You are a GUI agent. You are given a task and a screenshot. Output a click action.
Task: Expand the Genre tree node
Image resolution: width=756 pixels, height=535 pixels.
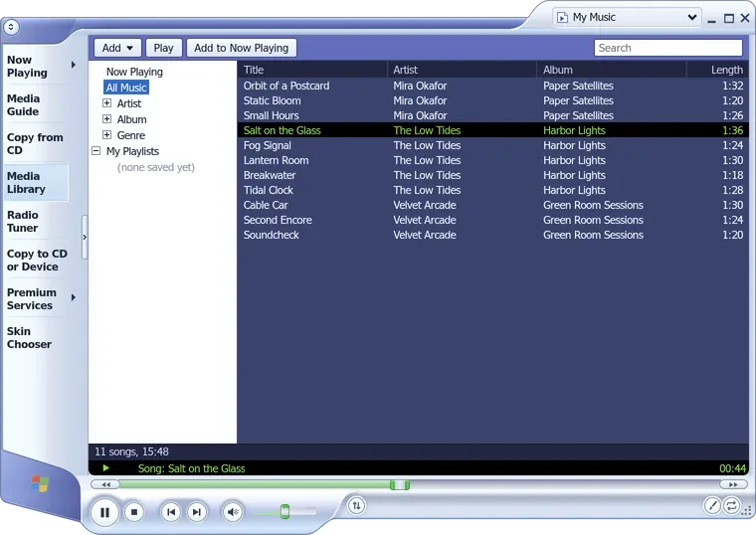pos(107,135)
